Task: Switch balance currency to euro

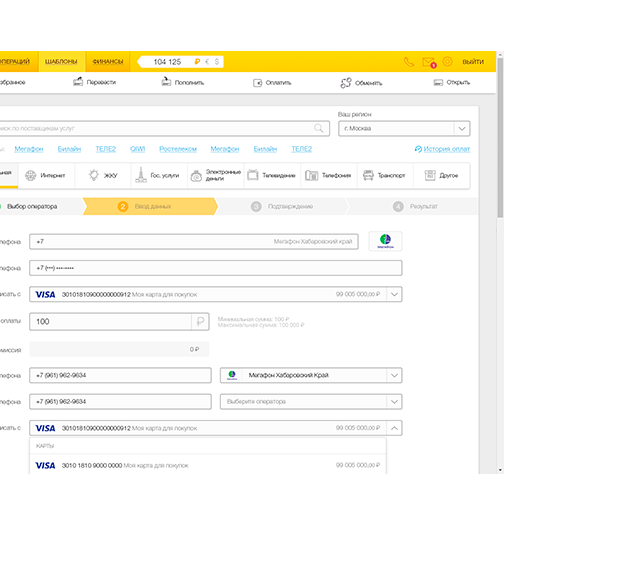Action: click(206, 62)
